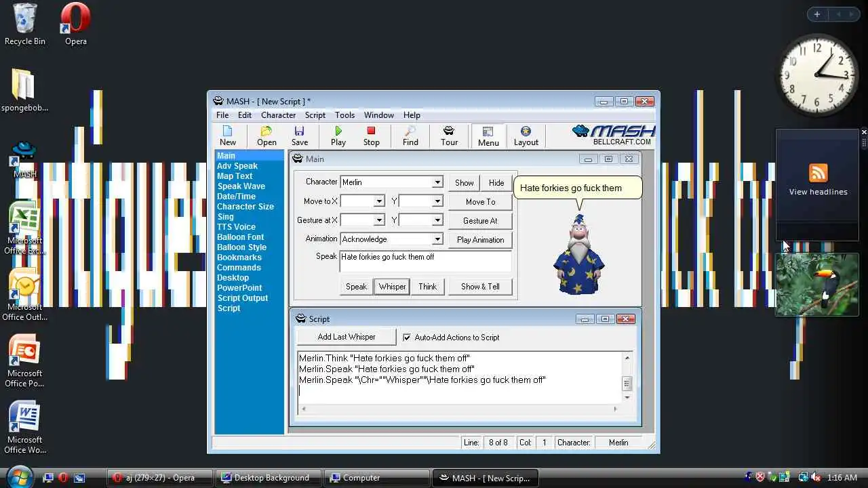Image resolution: width=868 pixels, height=488 pixels.
Task: Click the Think button
Action: pyautogui.click(x=427, y=287)
